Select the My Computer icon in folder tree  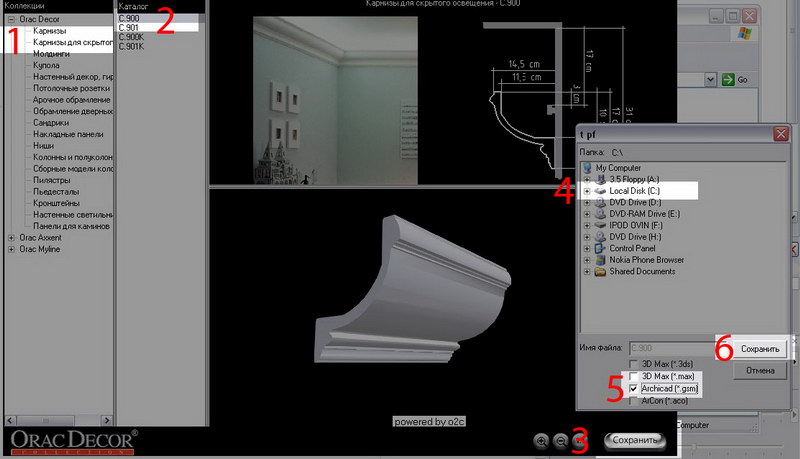pos(587,168)
